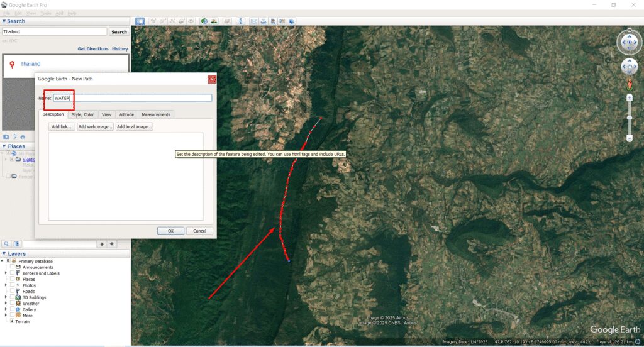Click Cancel in the New Path dialog
Screen dimensions: 644x347
pos(199,231)
